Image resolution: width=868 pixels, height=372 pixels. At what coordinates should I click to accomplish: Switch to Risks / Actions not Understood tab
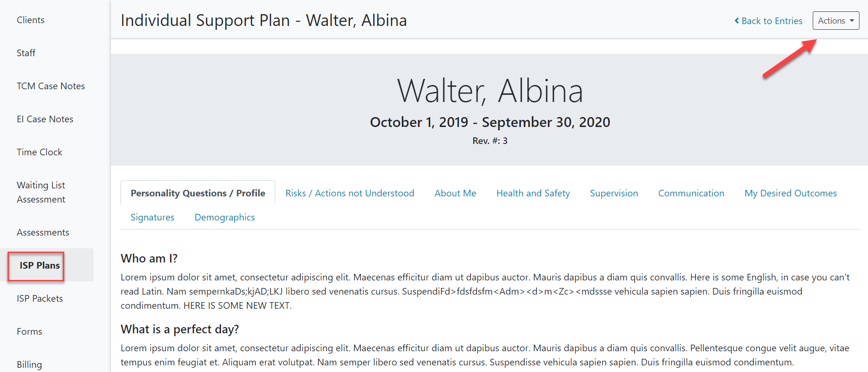pyautogui.click(x=349, y=193)
